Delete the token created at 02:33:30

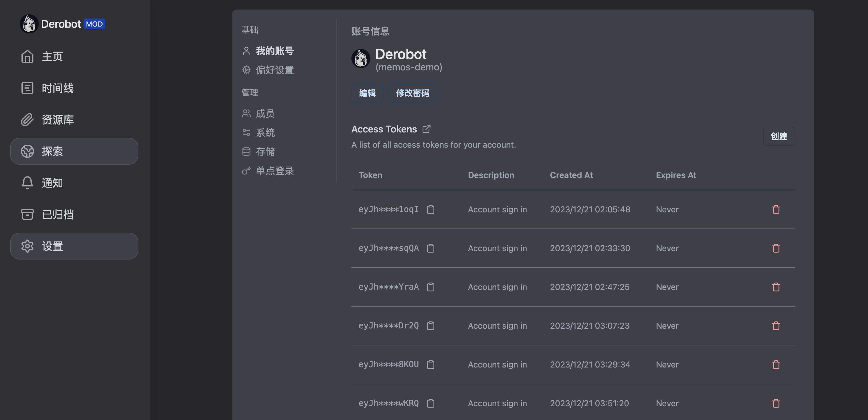click(x=776, y=248)
